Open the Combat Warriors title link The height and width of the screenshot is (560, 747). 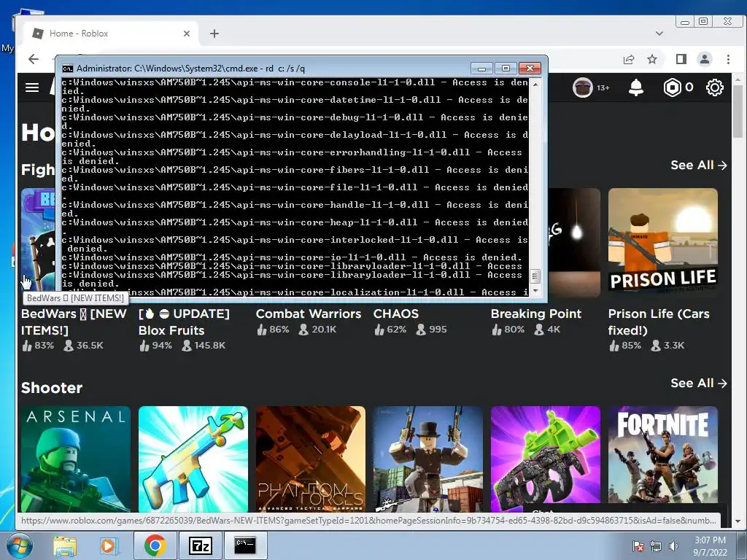(x=309, y=314)
